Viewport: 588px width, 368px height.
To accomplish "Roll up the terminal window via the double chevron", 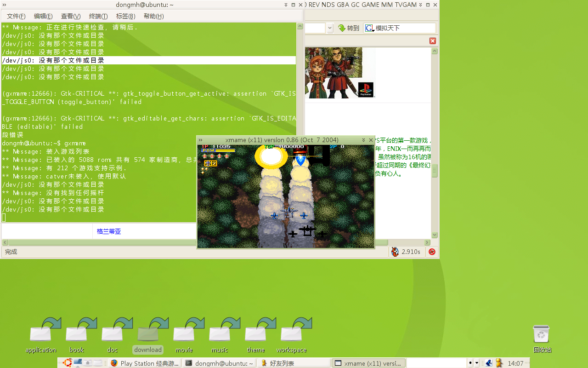I will [x=286, y=5].
